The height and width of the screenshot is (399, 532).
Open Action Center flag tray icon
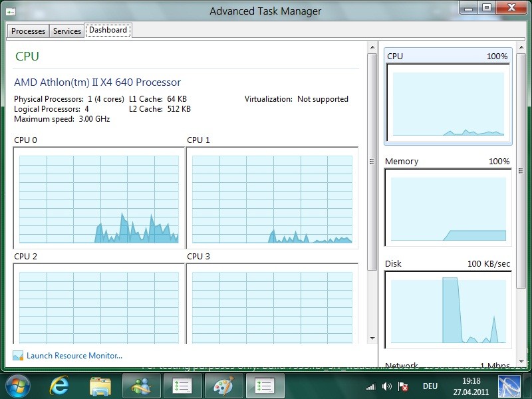tap(403, 386)
